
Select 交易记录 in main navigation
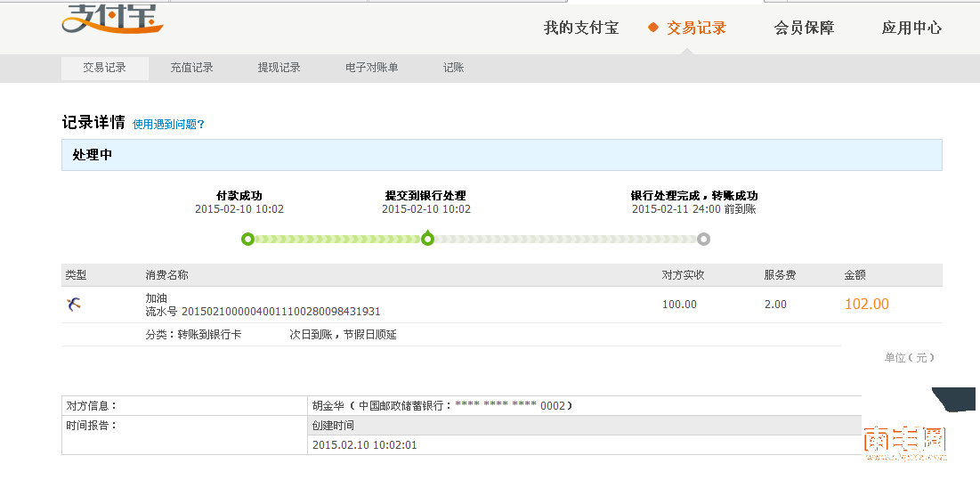tap(696, 28)
